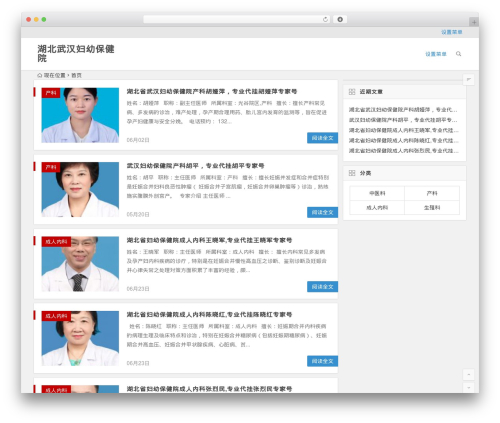Click the browser reload icon
500x423 pixels.
pyautogui.click(x=325, y=19)
